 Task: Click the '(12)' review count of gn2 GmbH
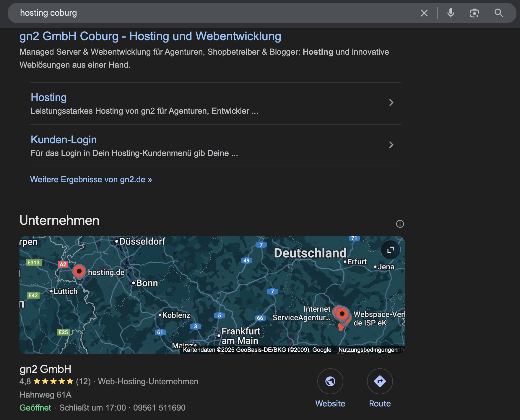83,381
